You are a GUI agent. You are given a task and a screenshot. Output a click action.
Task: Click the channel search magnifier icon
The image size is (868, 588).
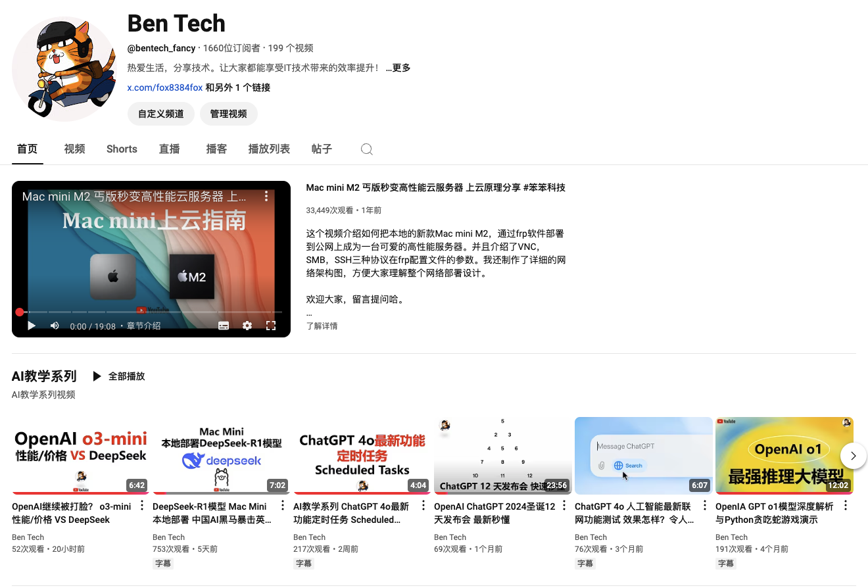pos(367,149)
